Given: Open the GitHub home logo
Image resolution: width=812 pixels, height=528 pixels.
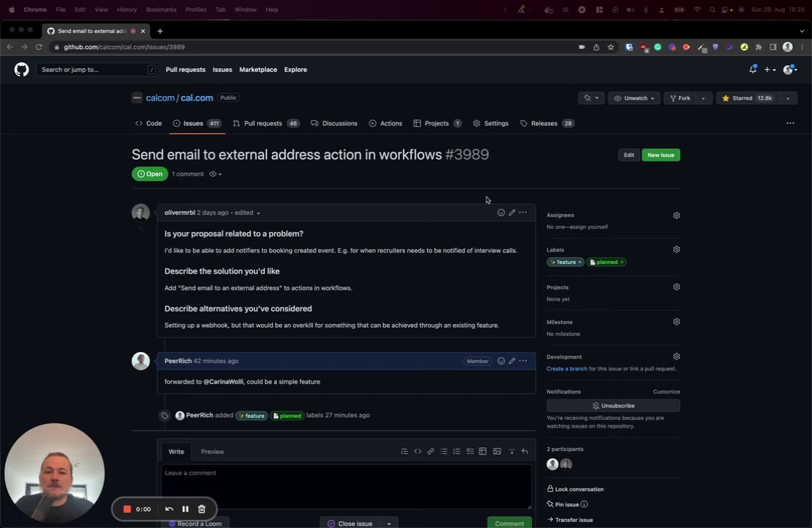Looking at the screenshot, I should point(22,70).
